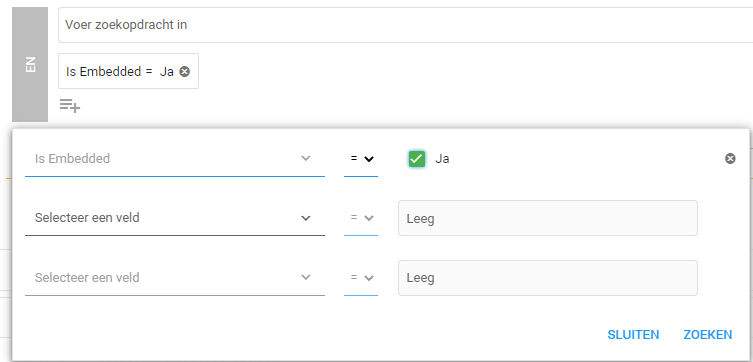Delete the Is Embedded filter row
Image resolution: width=753 pixels, height=362 pixels.
click(x=730, y=158)
